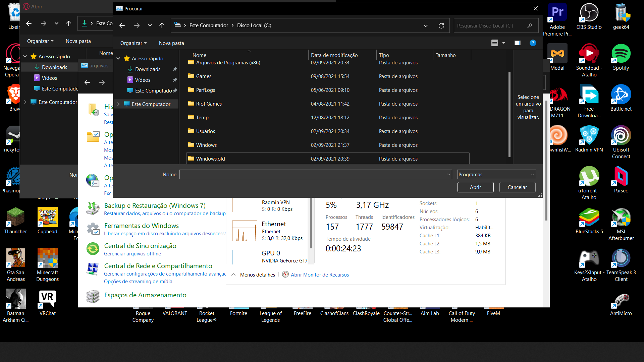This screenshot has width=644, height=362.
Task: Click the Nome filename input field
Action: [x=316, y=175]
